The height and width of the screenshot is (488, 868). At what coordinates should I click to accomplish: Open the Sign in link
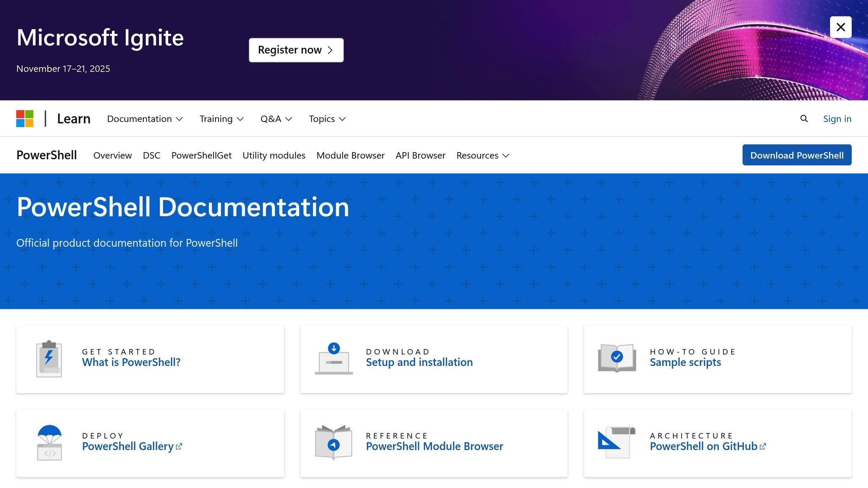coord(837,119)
